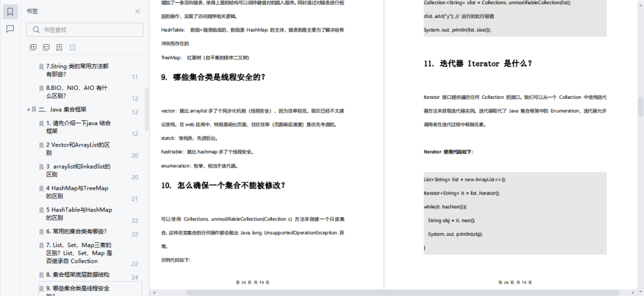The width and height of the screenshot is (644, 296).
Task: Click the line hashtable: 就比 hashmap 多了个线程安全
Action: [207, 152]
